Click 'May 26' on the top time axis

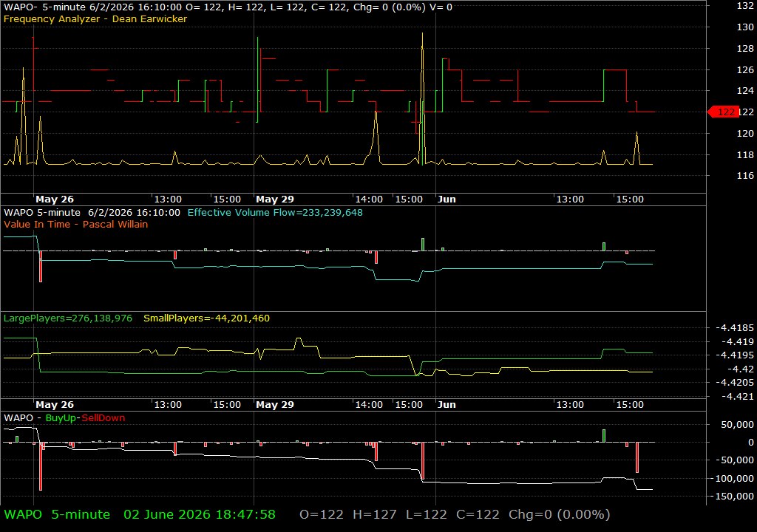pyautogui.click(x=55, y=199)
